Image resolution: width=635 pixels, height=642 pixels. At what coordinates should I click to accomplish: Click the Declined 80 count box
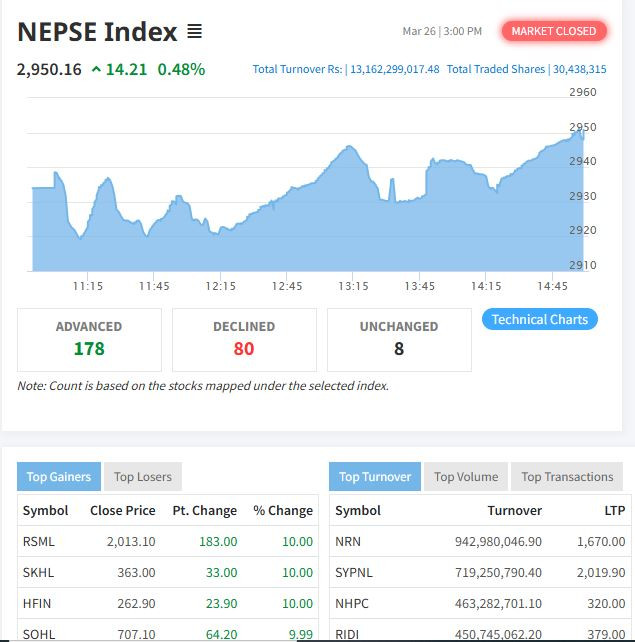point(244,339)
